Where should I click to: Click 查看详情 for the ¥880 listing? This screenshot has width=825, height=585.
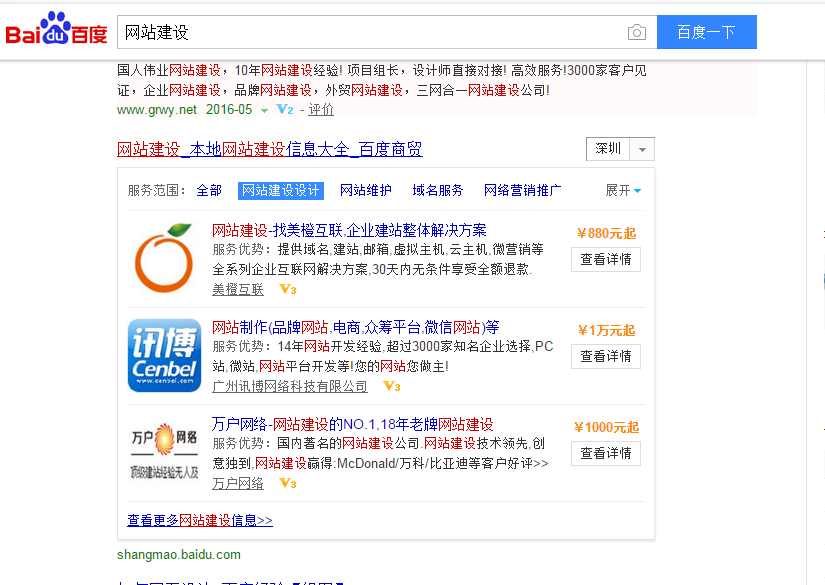coord(606,259)
